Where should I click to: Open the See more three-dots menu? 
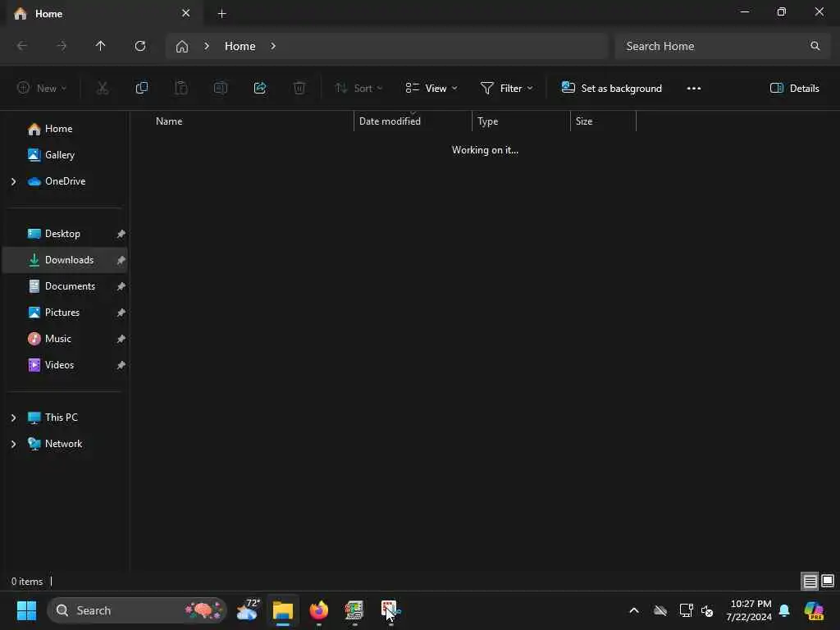[694, 89]
